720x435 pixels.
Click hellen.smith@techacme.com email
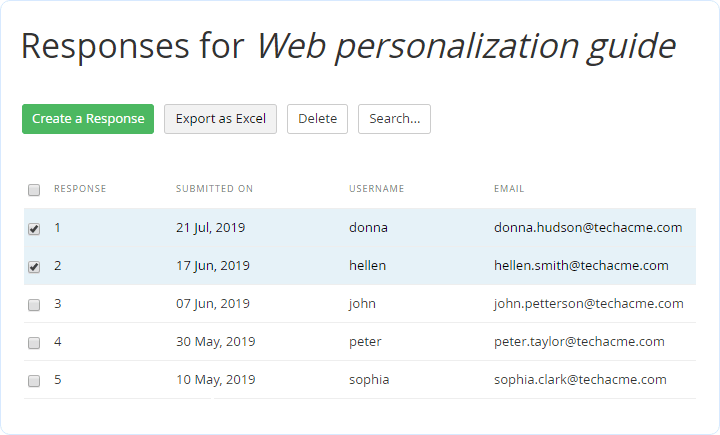[x=581, y=266]
